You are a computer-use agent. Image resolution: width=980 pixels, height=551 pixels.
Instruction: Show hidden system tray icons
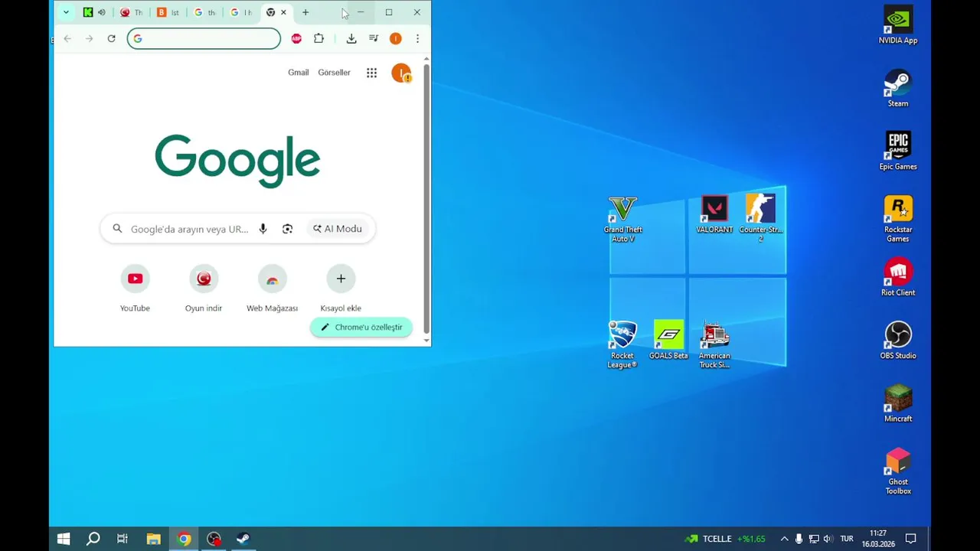tap(784, 539)
